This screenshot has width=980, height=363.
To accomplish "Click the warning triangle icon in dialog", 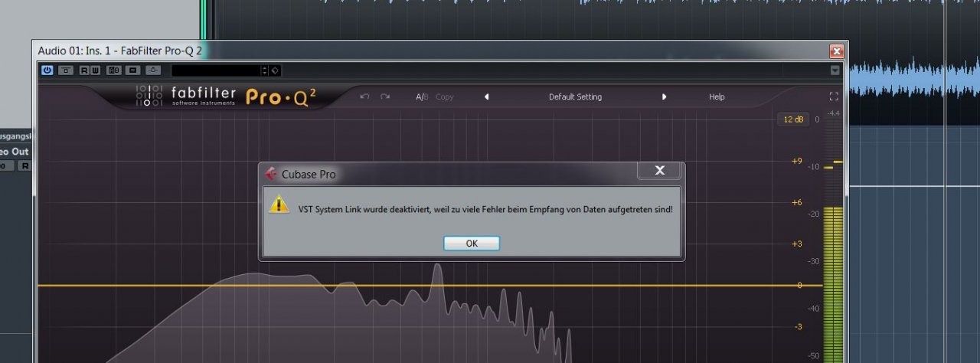I will pos(279,204).
